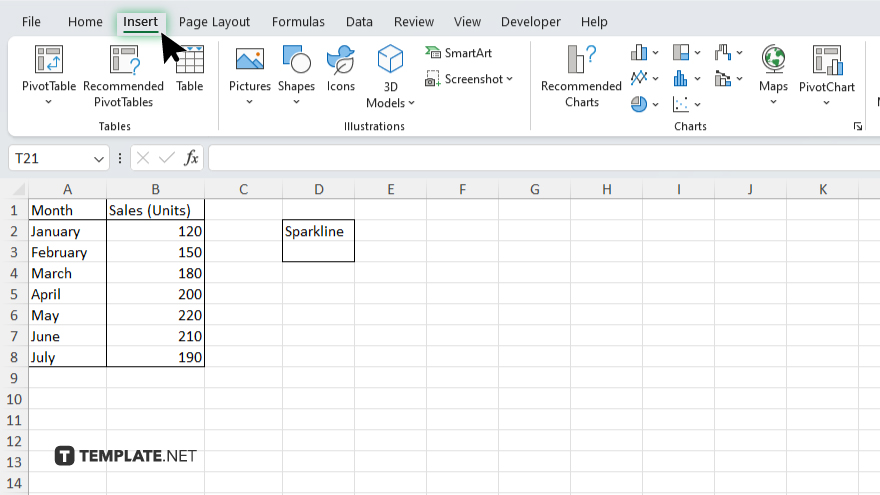Screen dimensions: 880x495
Task: Insert a column or bar chart
Action: click(639, 53)
